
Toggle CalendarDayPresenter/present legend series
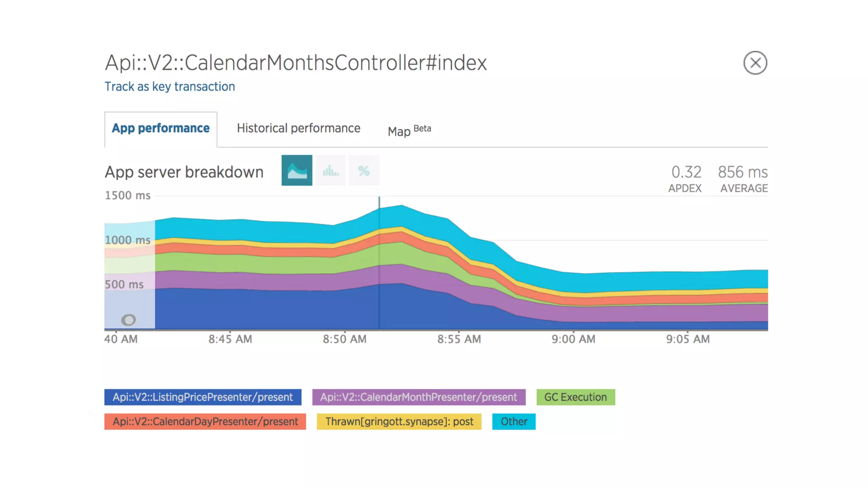point(205,421)
